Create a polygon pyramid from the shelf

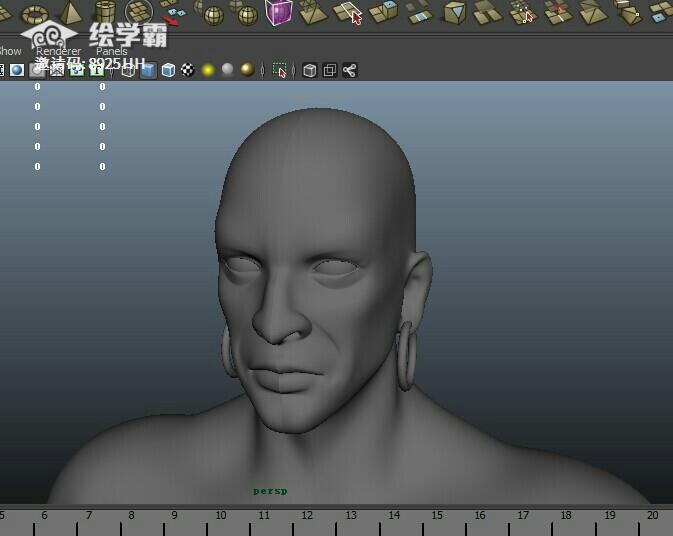click(x=71, y=12)
